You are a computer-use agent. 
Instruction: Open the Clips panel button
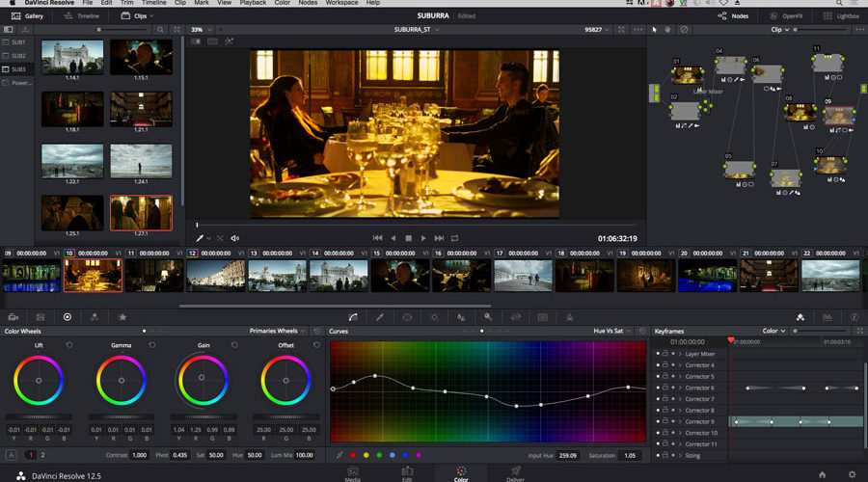137,16
